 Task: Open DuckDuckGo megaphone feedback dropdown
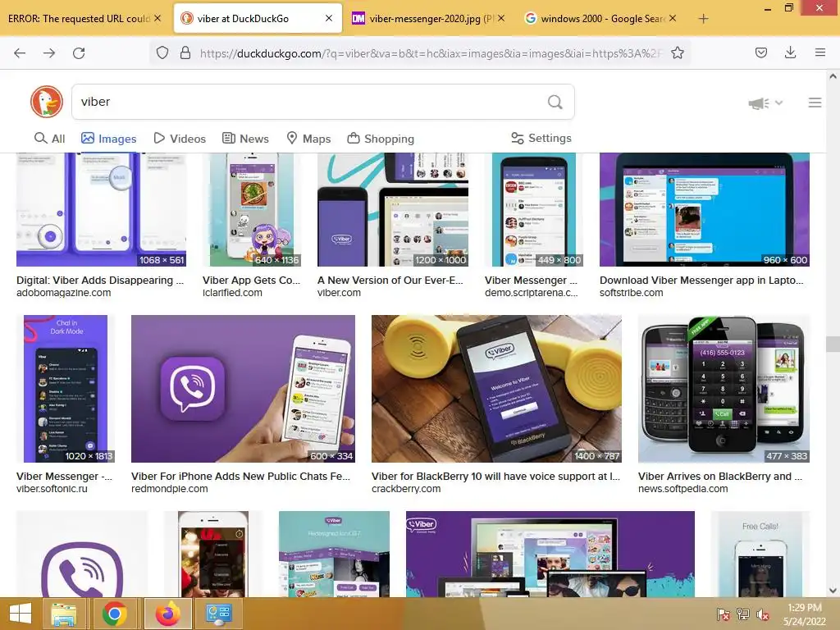pyautogui.click(x=765, y=103)
